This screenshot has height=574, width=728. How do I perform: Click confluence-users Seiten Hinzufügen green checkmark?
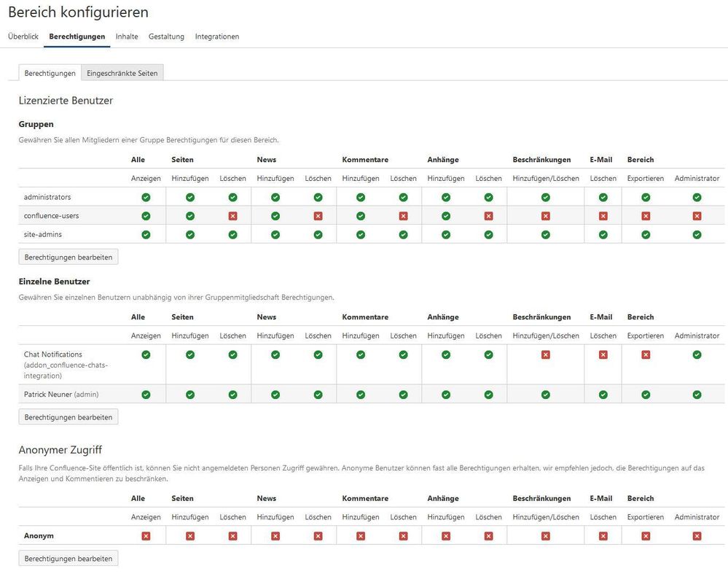(190, 216)
